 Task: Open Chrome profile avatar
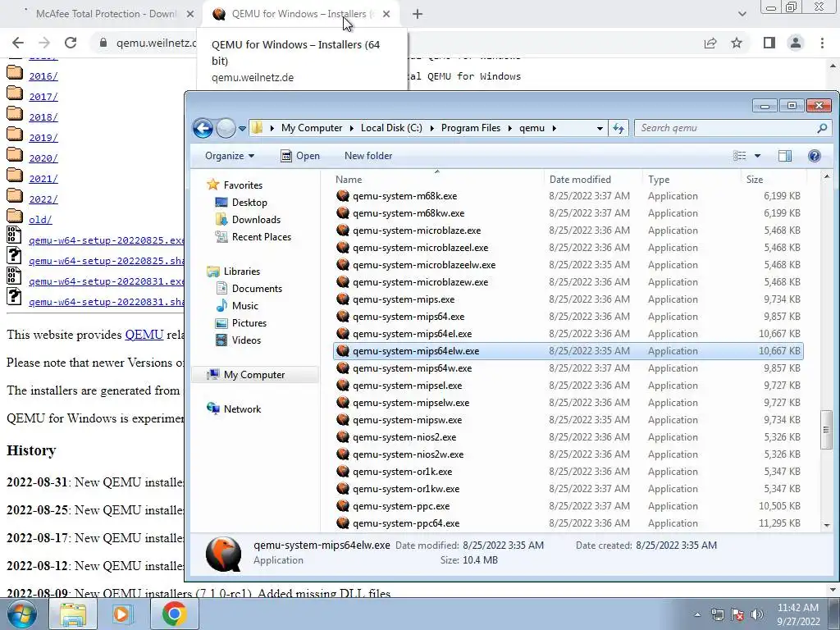tap(796, 43)
